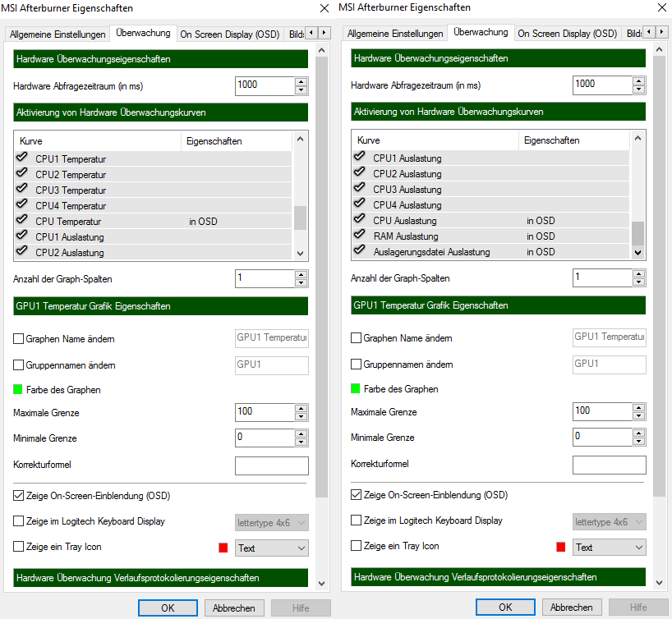Select Überwachung tab in left window
Viewport: 672px width, 619px height.
(x=143, y=33)
